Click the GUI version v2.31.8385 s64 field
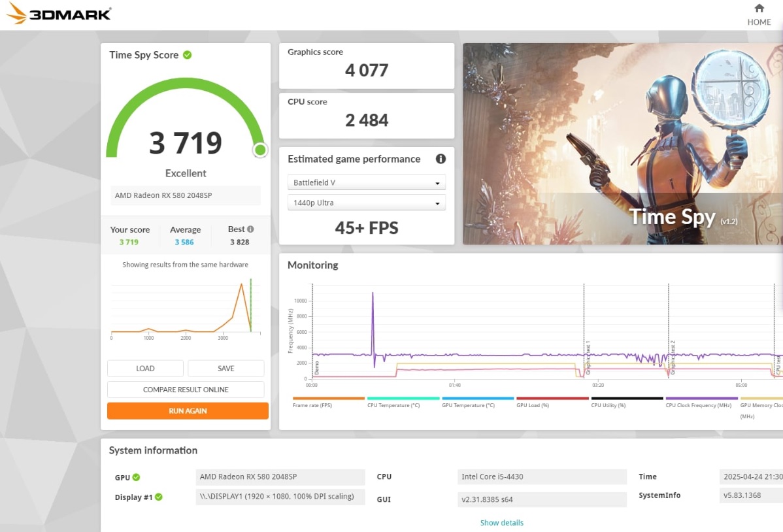This screenshot has width=783, height=532. (542, 499)
